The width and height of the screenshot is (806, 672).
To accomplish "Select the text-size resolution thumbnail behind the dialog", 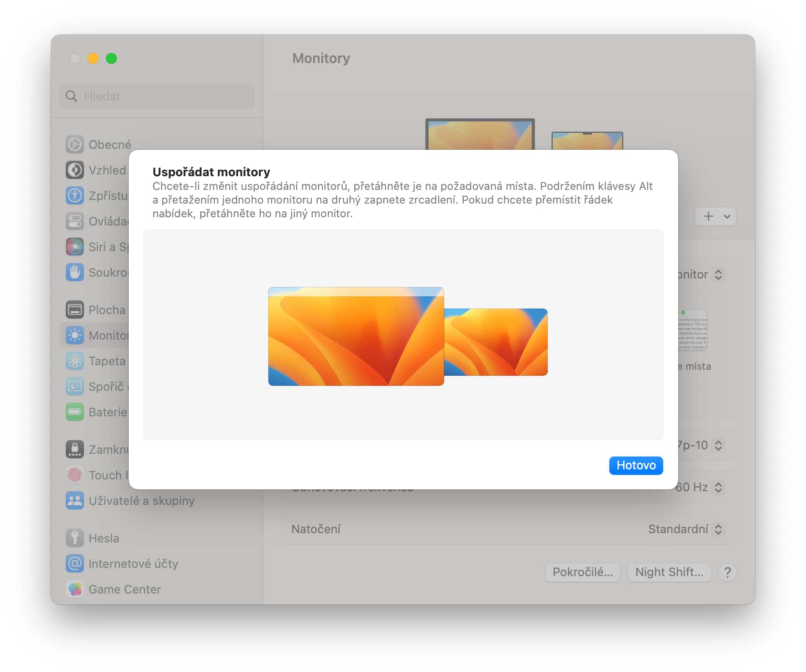I will [693, 330].
